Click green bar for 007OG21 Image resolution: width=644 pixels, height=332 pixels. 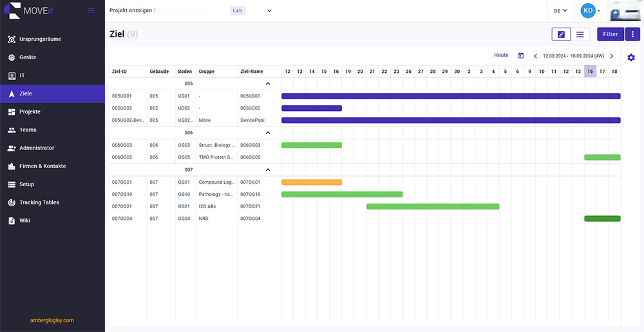[433, 207]
